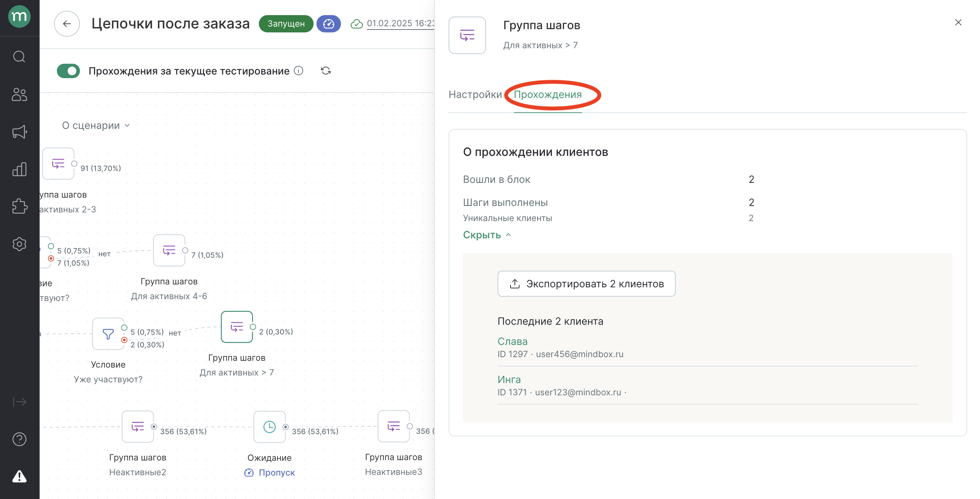Click green yes-output of 'Уже участвуют?' condition

pyautogui.click(x=124, y=328)
